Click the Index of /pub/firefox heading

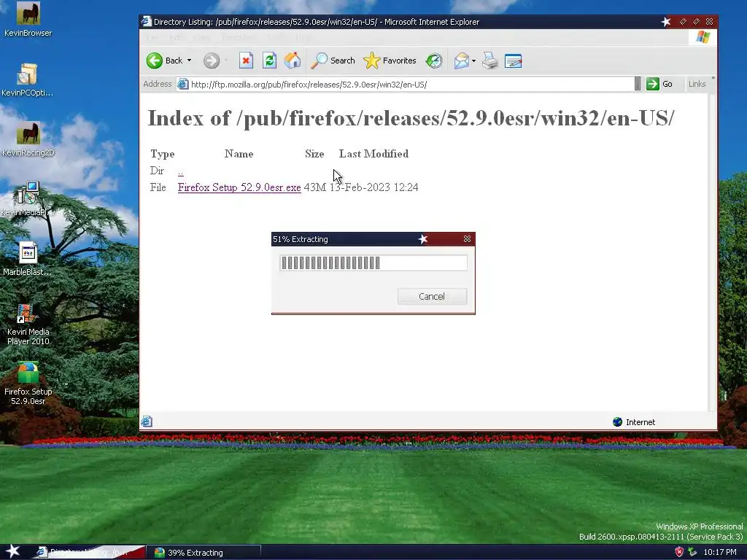pyautogui.click(x=411, y=118)
